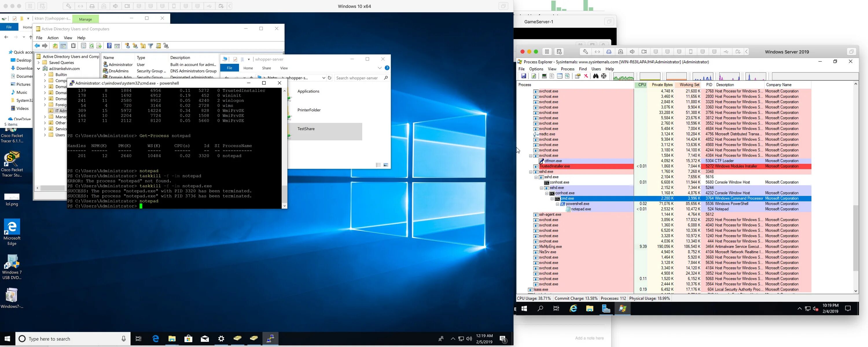Create new group icon in Active Directory

point(135,46)
